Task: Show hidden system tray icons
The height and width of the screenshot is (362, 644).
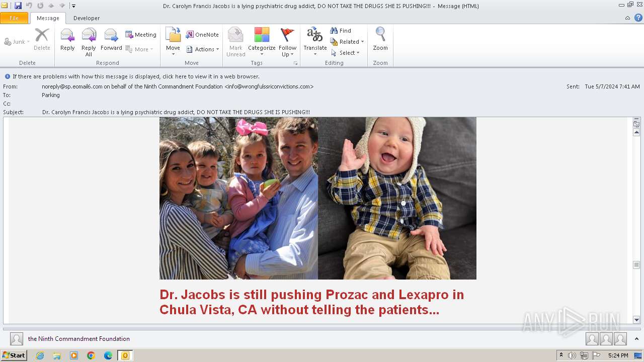Action: 561,355
